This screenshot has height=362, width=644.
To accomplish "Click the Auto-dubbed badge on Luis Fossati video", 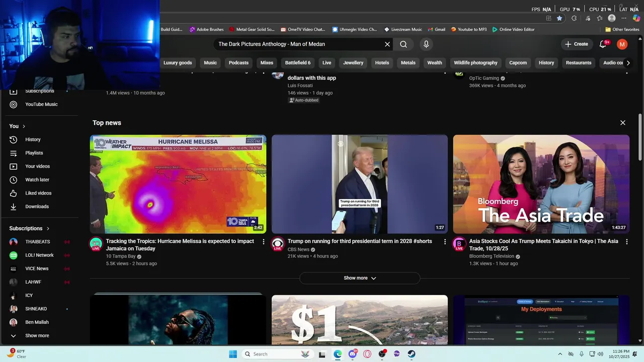I will click(303, 101).
